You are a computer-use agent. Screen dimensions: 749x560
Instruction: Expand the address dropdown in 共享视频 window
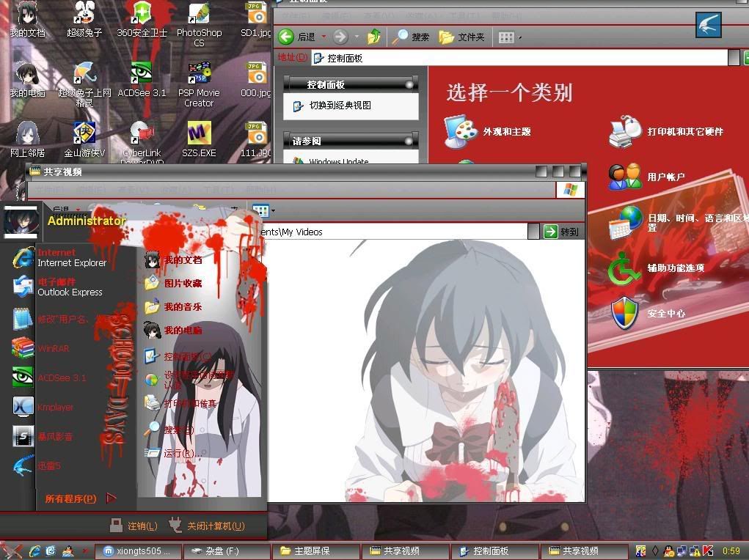533,232
